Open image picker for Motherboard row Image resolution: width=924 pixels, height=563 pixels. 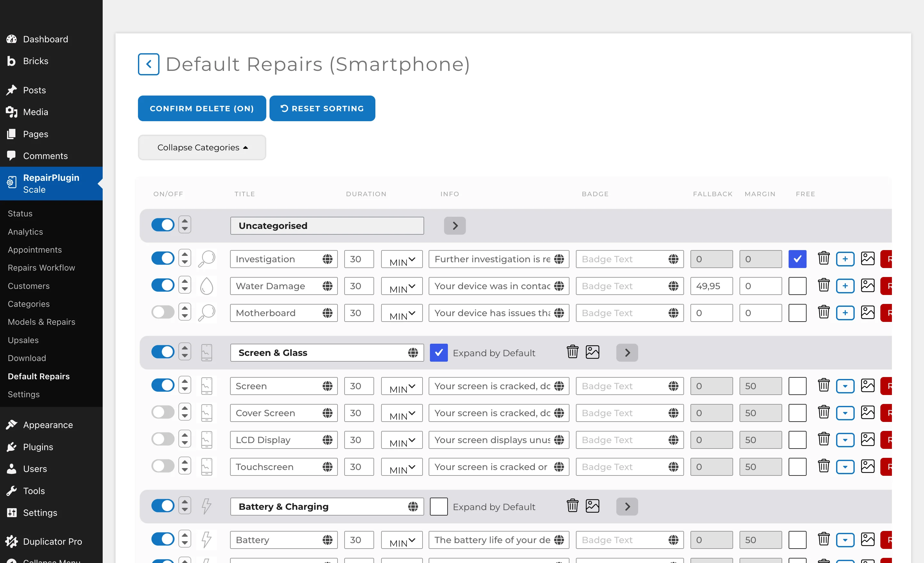(868, 312)
